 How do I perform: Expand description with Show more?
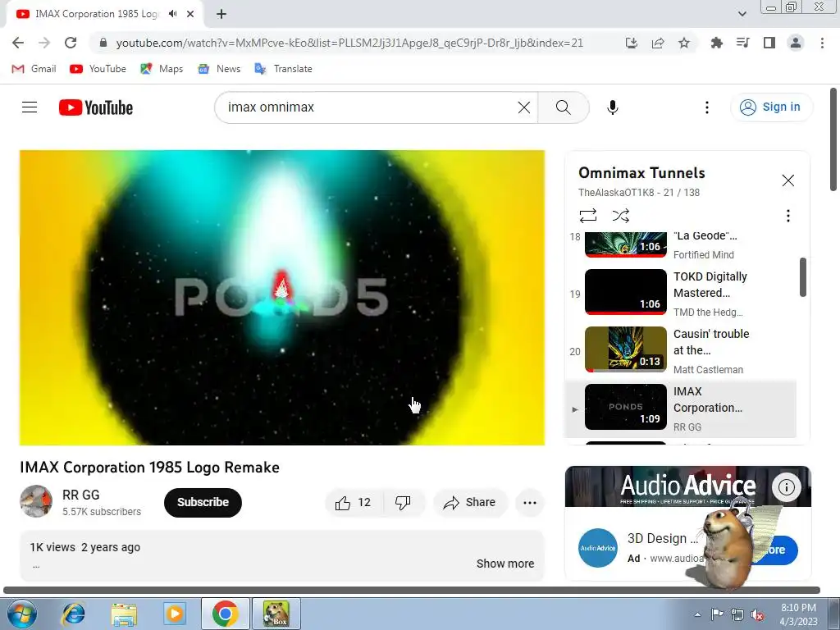[505, 564]
